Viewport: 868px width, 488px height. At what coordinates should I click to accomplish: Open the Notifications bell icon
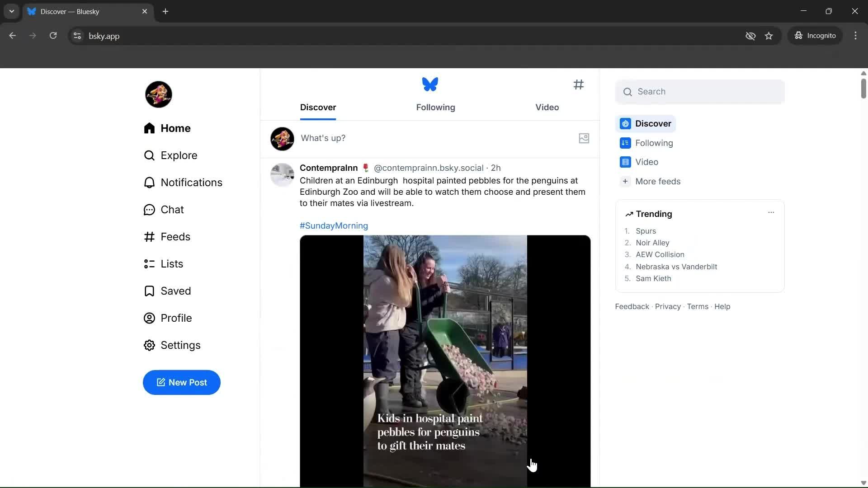149,182
